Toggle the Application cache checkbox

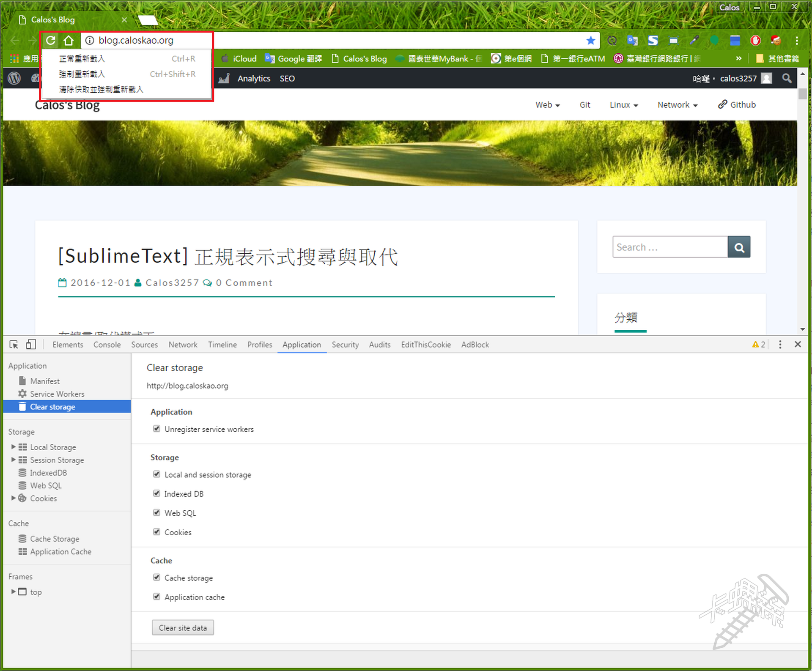pos(157,597)
